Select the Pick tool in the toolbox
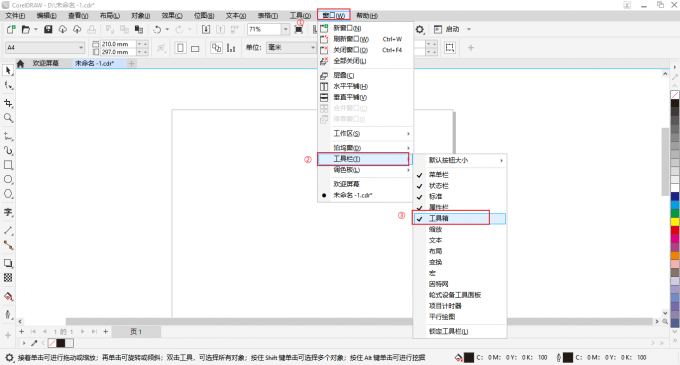This screenshot has width=680, height=365. (8, 71)
